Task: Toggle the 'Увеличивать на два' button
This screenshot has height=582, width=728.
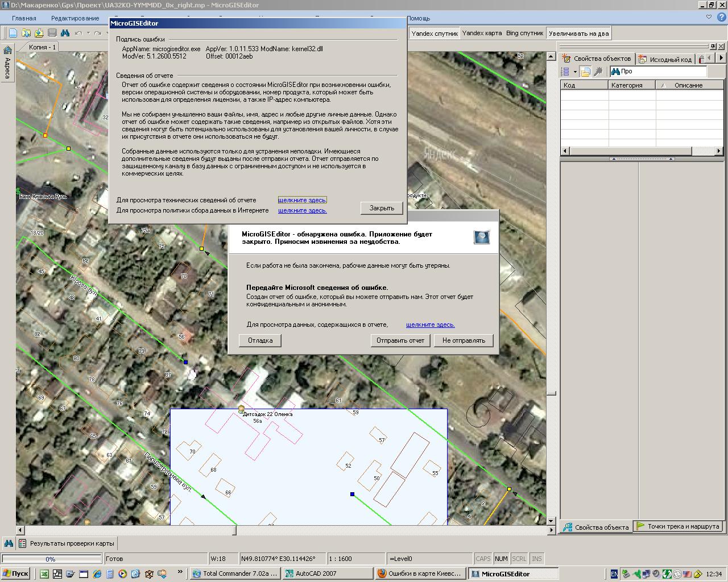Action: coord(578,34)
